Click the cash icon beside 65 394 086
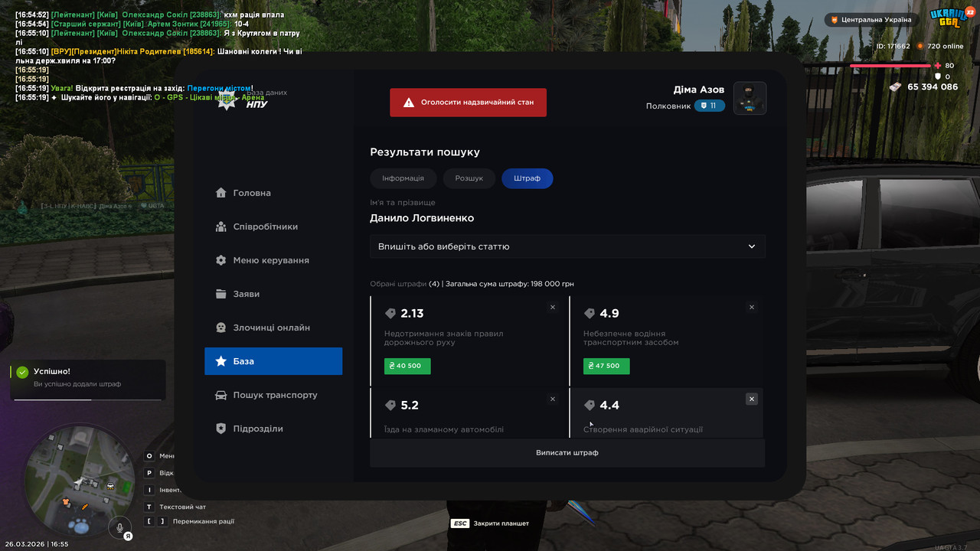 click(895, 87)
